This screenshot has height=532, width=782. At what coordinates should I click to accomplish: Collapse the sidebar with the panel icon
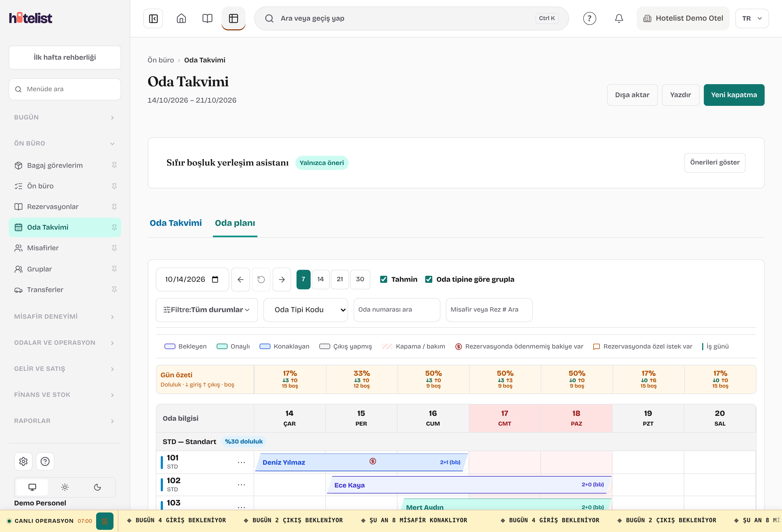[x=153, y=18]
